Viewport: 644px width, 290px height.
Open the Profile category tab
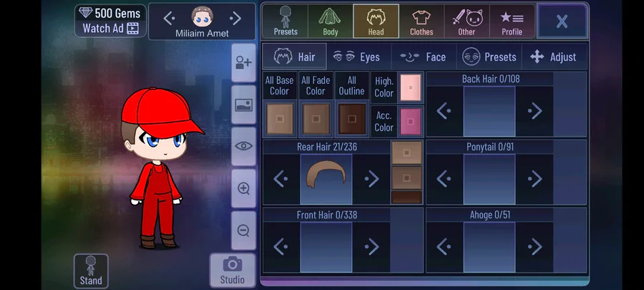(512, 21)
